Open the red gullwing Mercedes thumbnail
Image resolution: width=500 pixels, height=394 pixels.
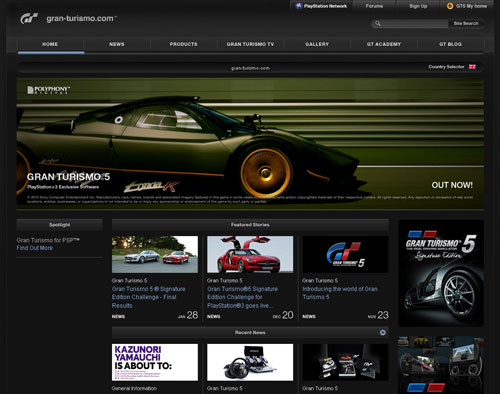tap(250, 254)
